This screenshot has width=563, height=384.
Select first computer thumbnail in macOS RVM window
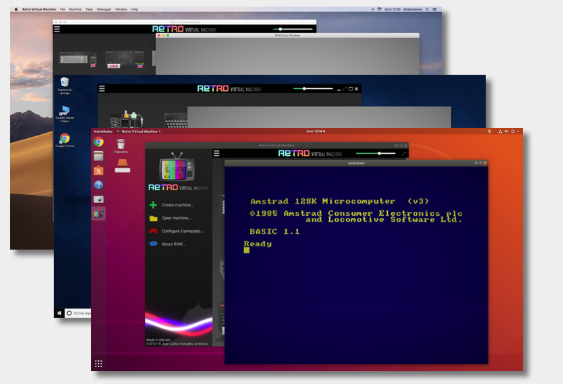click(x=78, y=59)
